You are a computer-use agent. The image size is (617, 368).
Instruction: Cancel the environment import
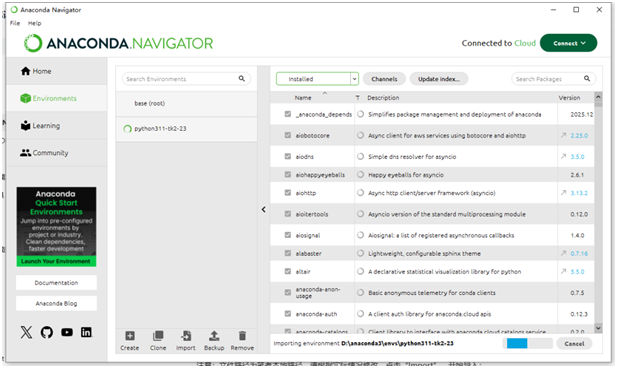[x=575, y=344]
